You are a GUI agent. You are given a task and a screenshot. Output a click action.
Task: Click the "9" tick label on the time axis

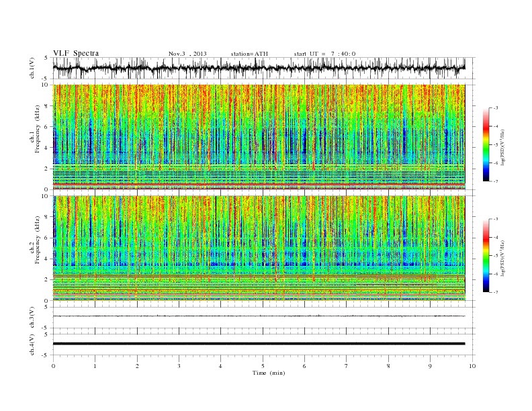[x=430, y=366]
